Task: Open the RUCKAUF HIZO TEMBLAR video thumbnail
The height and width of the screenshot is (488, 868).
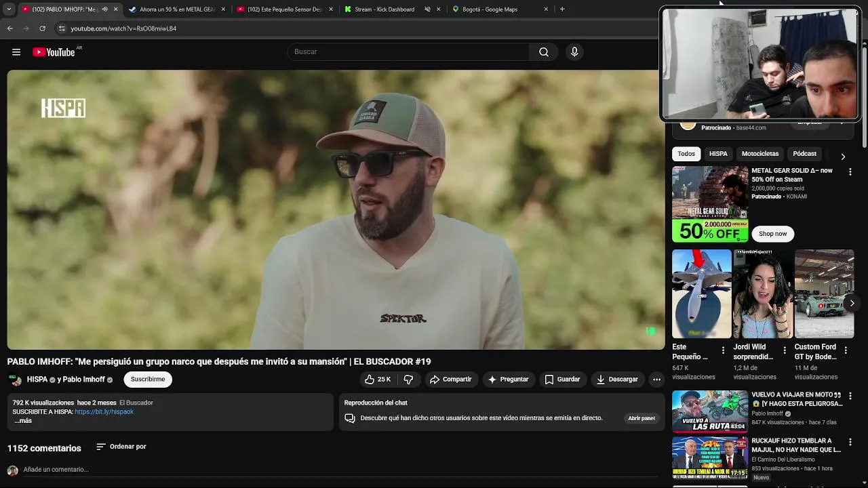Action: 710,457
